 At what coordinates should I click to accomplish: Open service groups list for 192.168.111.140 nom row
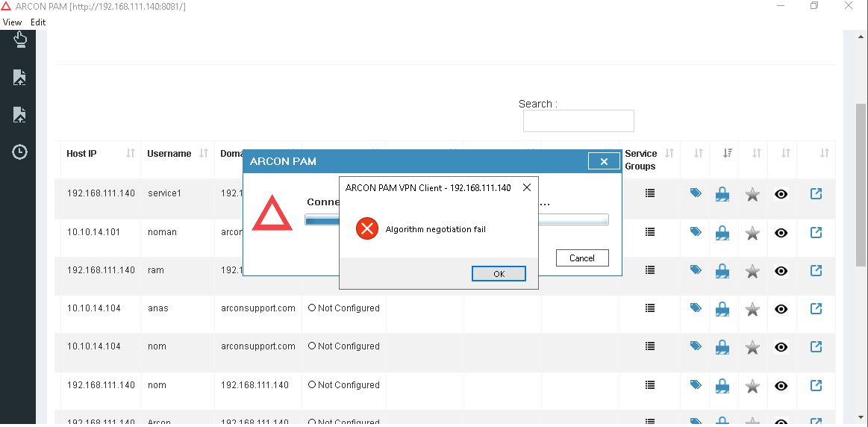coord(650,384)
